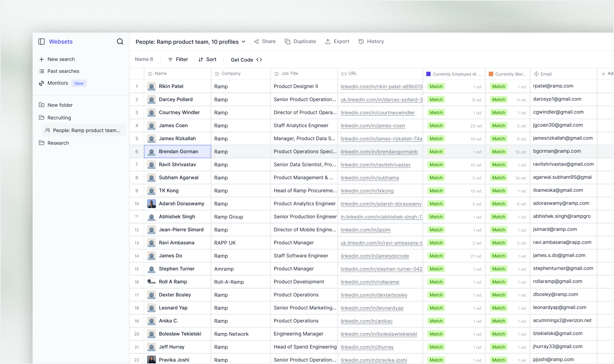Open the Ramp product team title dropdown
The height and width of the screenshot is (364, 614).
tap(243, 42)
